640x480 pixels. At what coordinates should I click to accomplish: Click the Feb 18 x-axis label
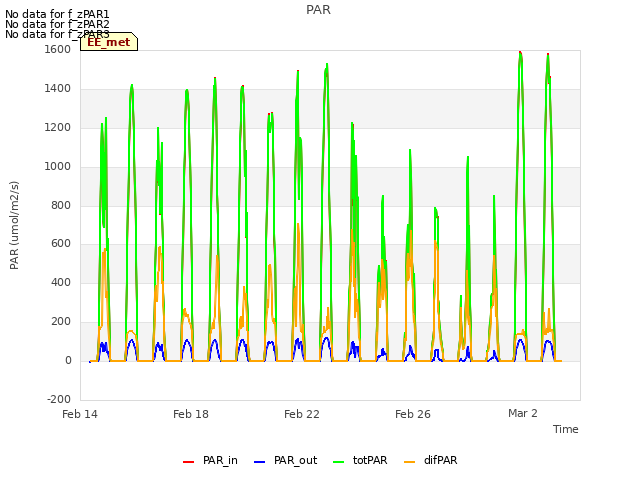click(191, 414)
